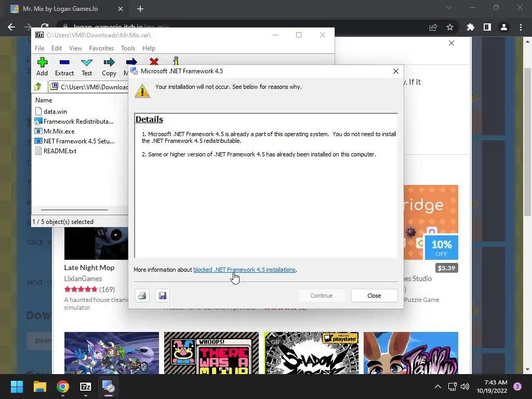Screen dimensions: 532x399
Task: Open the Favorites menu in 7-Zip
Action: click(101, 48)
